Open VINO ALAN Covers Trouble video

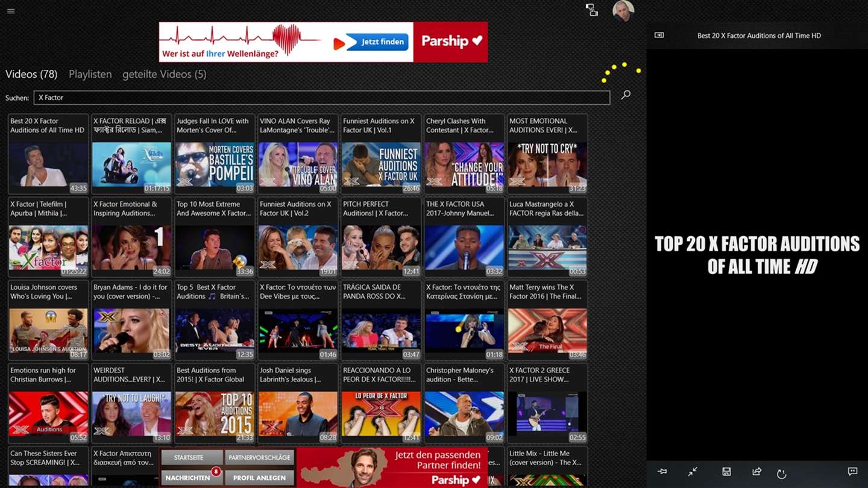click(298, 154)
